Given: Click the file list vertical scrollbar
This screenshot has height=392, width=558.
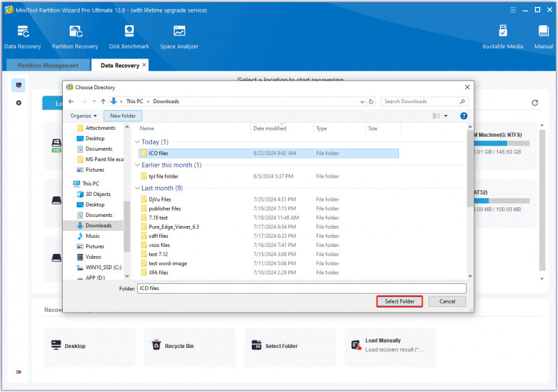Looking at the screenshot, I should tap(469, 168).
